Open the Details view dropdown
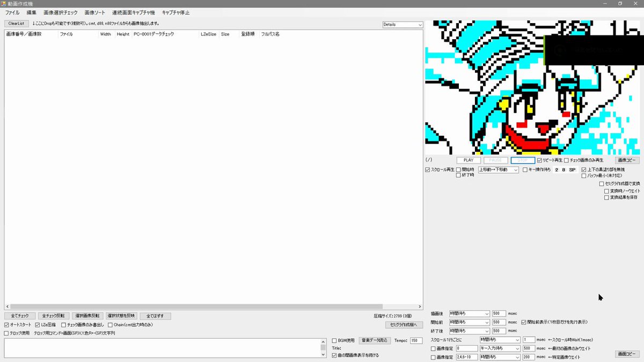Screen dimensions: 644x362 click(402, 25)
